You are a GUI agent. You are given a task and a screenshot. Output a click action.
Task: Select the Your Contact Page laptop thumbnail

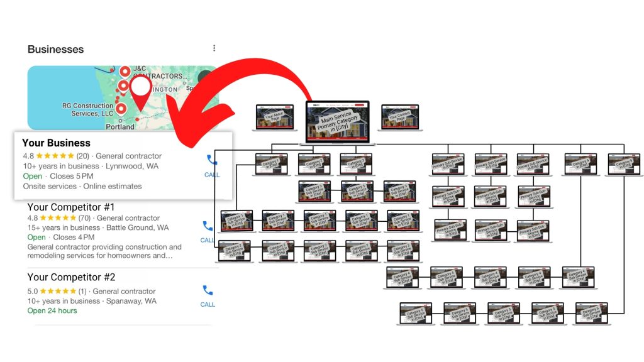click(x=400, y=118)
